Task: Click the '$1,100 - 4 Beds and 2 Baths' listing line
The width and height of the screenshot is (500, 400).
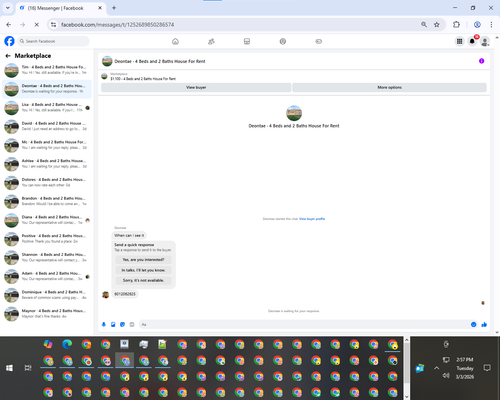Action: coord(143,79)
